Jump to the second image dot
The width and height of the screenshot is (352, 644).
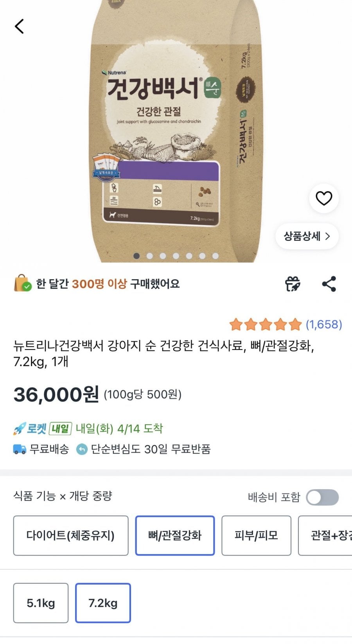(x=150, y=256)
